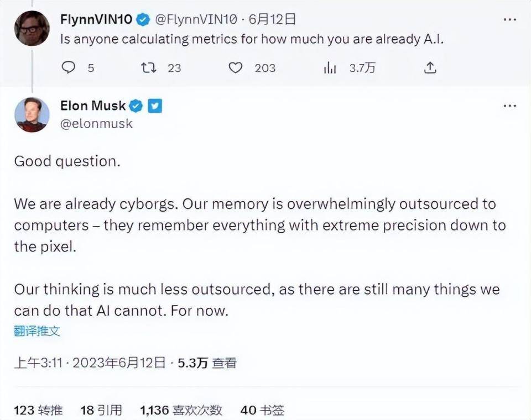Open more options on FlynnVIN10's tweet
This screenshot has height=420, width=531.
coord(509,19)
